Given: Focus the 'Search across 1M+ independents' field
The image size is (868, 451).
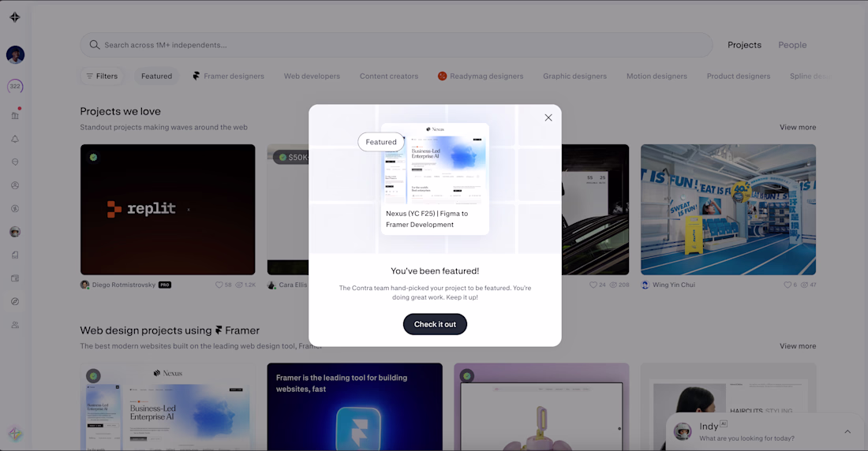Looking at the screenshot, I should [396, 45].
